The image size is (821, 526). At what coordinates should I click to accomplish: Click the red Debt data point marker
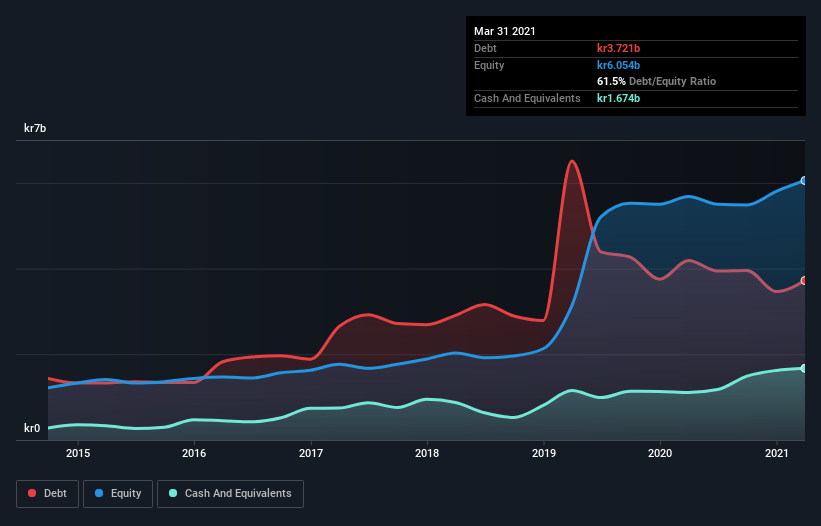coord(804,281)
